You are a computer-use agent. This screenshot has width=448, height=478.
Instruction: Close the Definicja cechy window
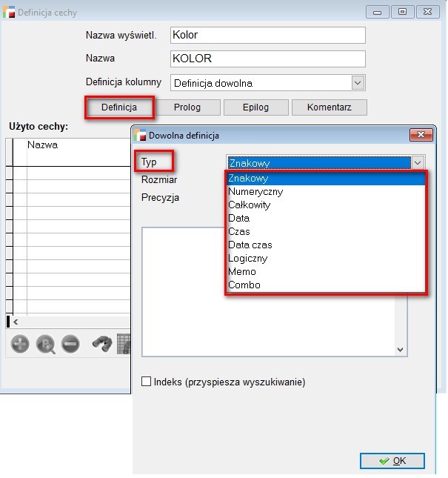click(427, 12)
